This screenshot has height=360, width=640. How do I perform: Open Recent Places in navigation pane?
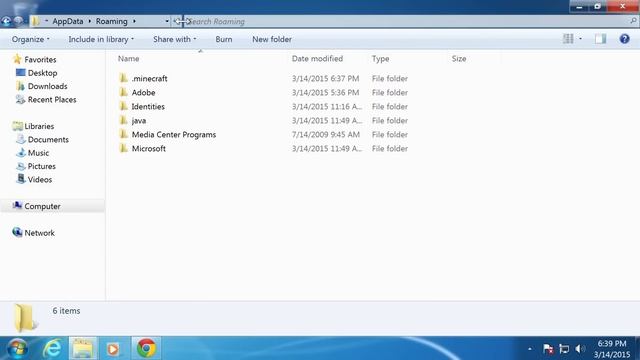click(52, 100)
